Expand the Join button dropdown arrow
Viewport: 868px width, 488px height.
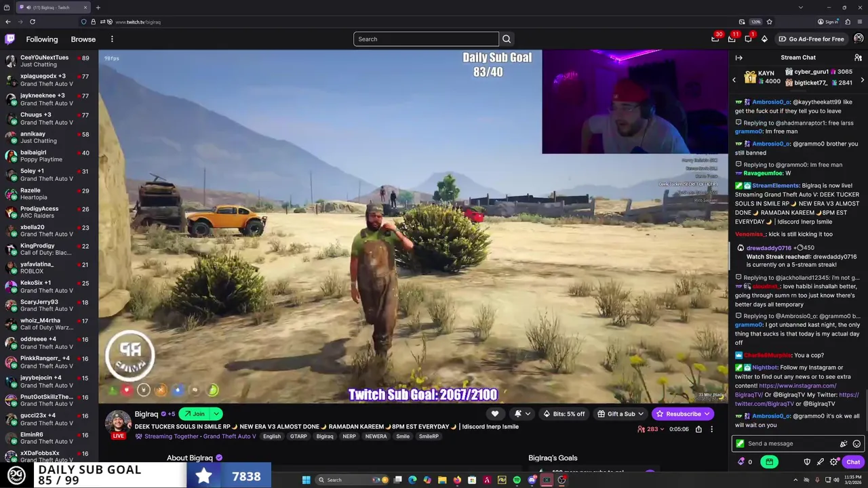[216, 414]
